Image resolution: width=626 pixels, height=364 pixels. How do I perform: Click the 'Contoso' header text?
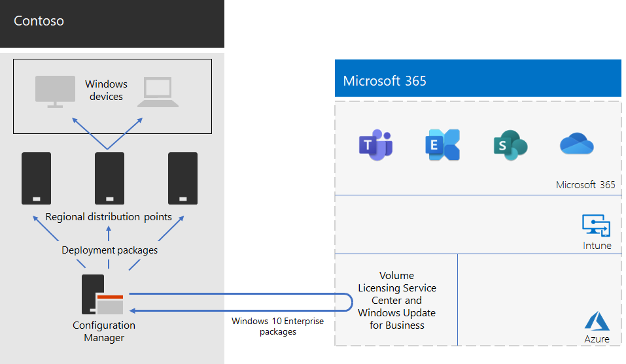[x=39, y=21]
